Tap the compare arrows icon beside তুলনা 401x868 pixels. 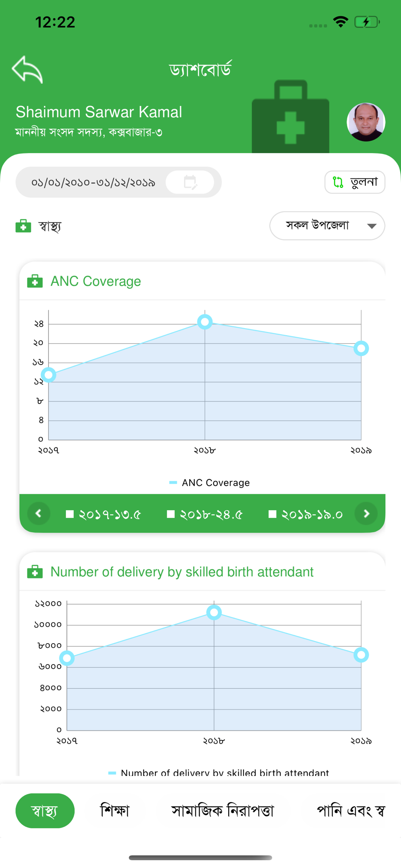pyautogui.click(x=338, y=182)
